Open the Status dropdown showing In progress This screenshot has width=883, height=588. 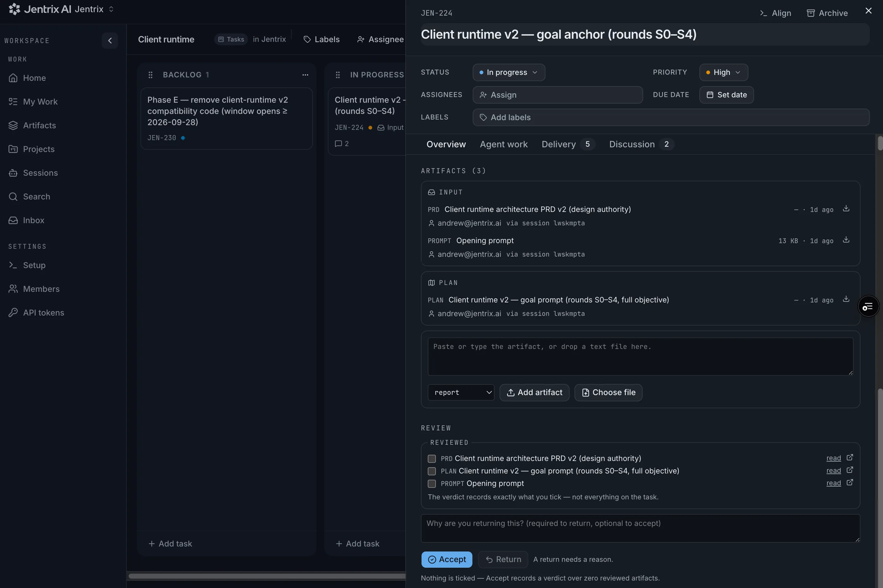[509, 72]
